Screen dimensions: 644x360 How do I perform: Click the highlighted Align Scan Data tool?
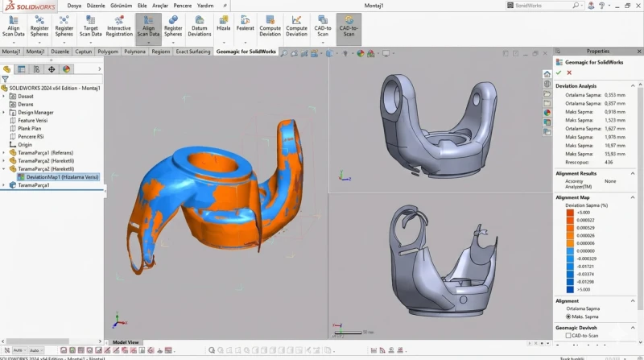coord(148,27)
